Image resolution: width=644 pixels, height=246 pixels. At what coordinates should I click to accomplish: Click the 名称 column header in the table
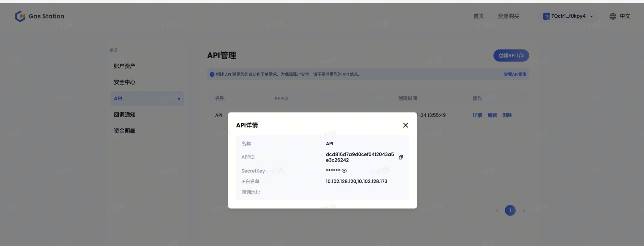click(220, 98)
